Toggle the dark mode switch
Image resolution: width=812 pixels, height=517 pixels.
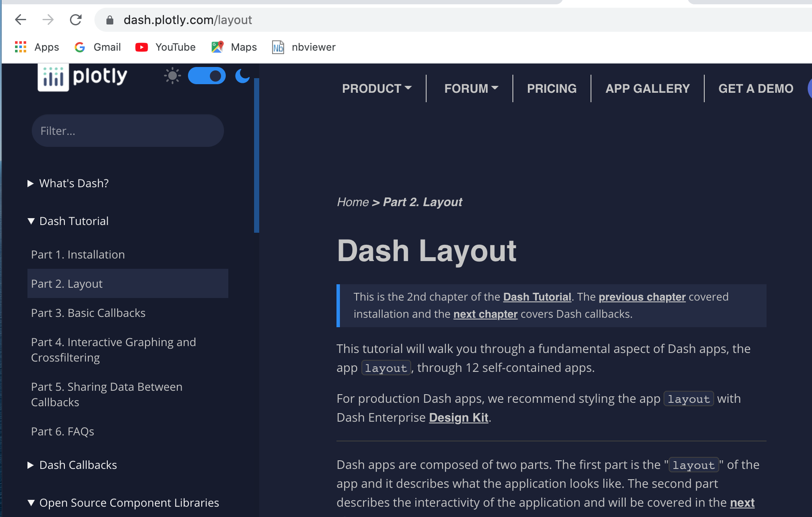click(x=207, y=76)
